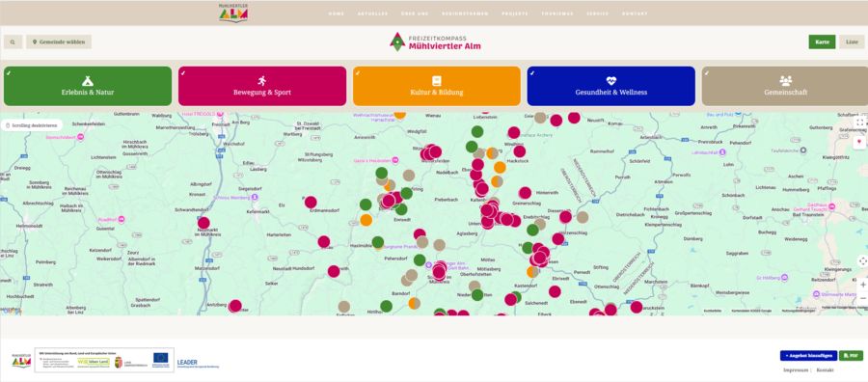Open the ÜBER UNS menu item
Screen dimensions: 868x382
415,14
